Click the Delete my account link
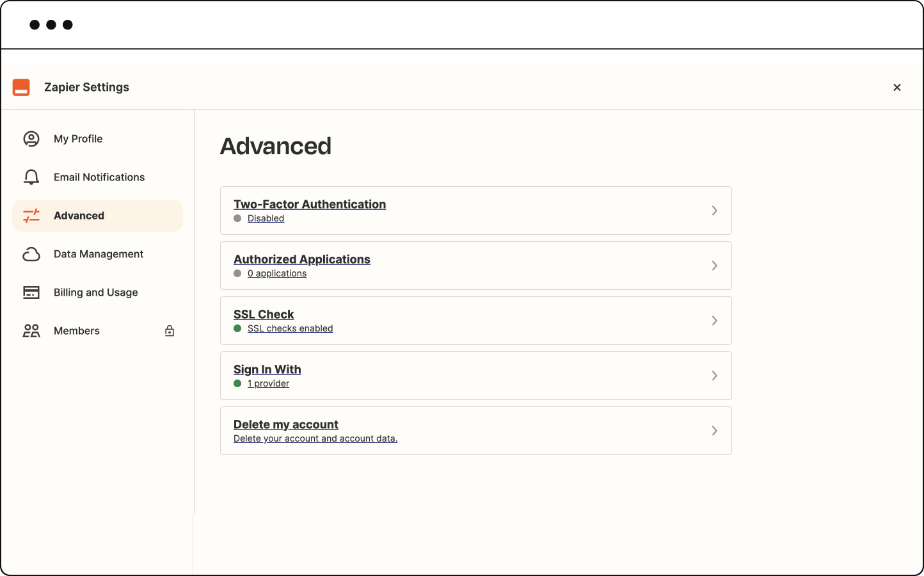 pyautogui.click(x=286, y=424)
